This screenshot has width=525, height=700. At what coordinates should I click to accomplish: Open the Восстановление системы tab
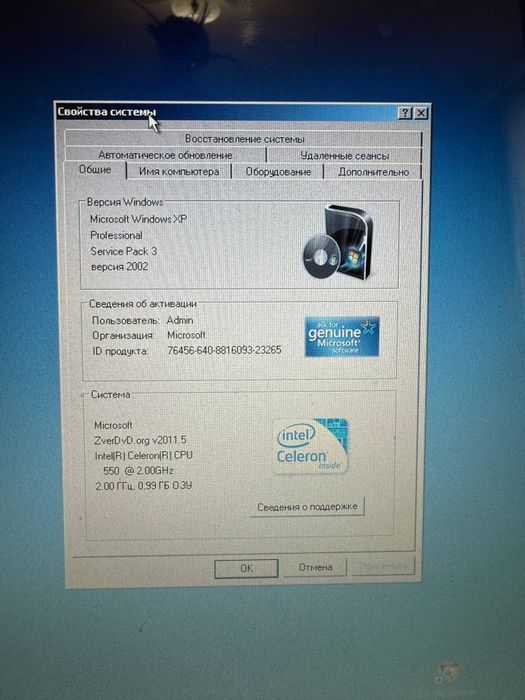pos(244,139)
